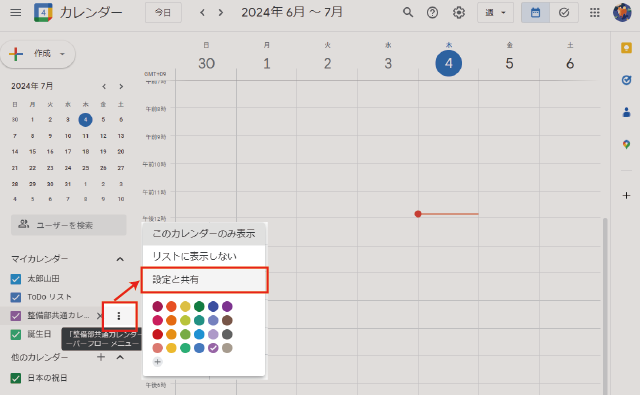This screenshot has height=395, width=640.
Task: Switch to the calendar view icon
Action: click(535, 13)
